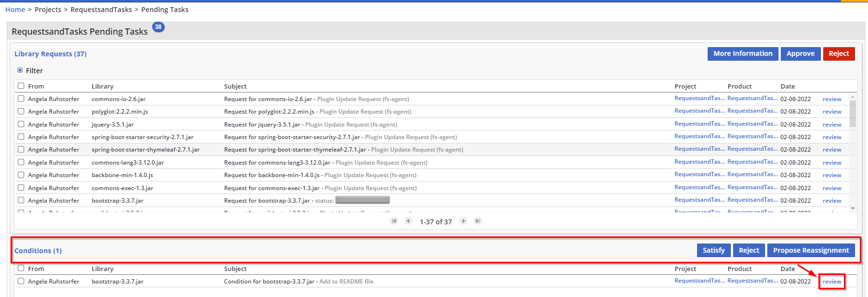Go to last page of library requests
Screen dimensions: 868x297
tap(478, 221)
